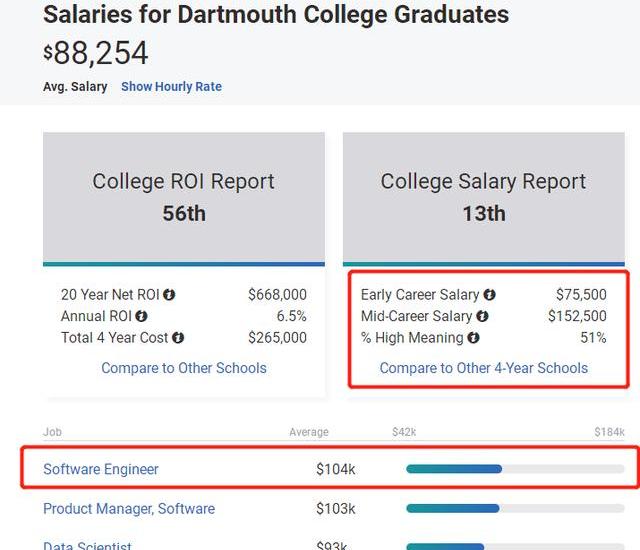This screenshot has height=550, width=640.
Task: Click the College ROI Report card header
Action: tap(184, 196)
